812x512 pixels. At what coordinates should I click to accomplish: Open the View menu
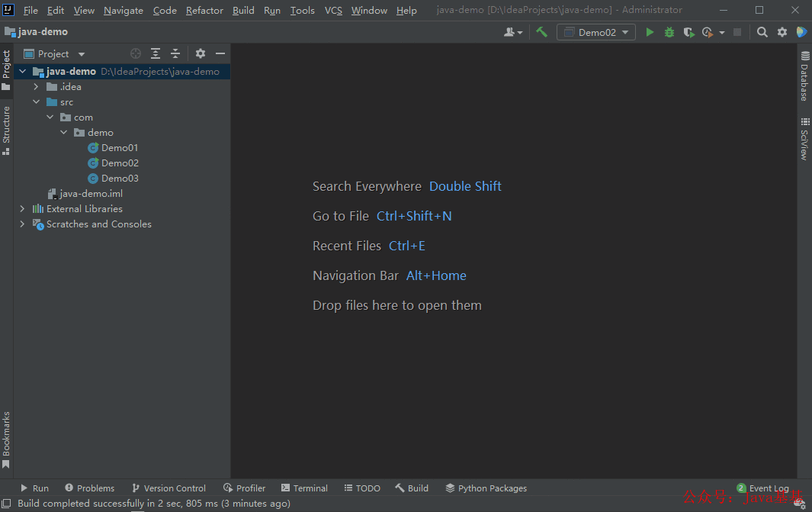coord(84,11)
